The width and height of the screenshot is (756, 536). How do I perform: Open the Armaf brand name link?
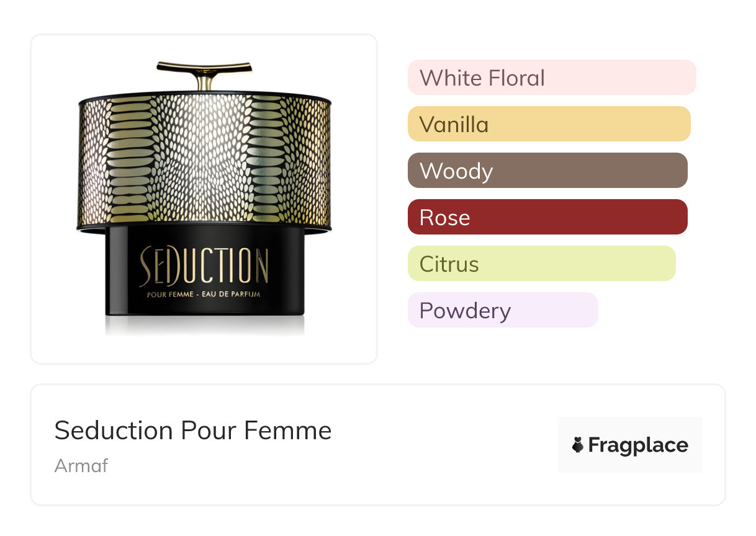[x=81, y=465]
